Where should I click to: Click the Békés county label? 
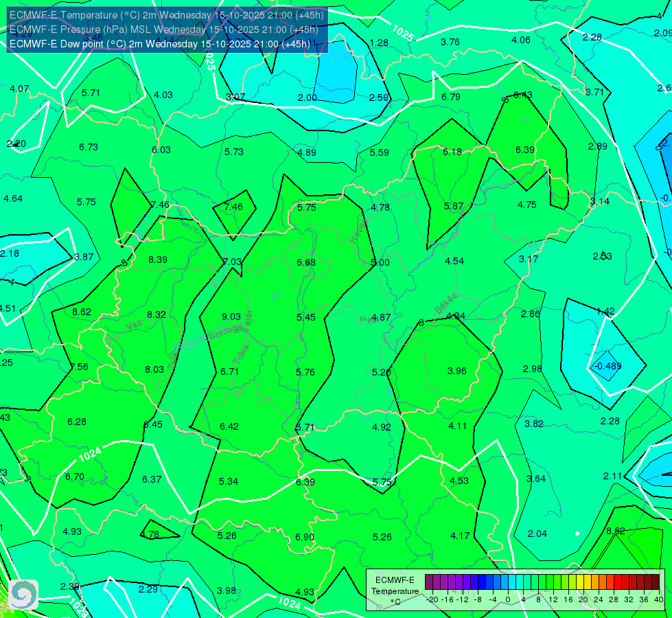(445, 304)
